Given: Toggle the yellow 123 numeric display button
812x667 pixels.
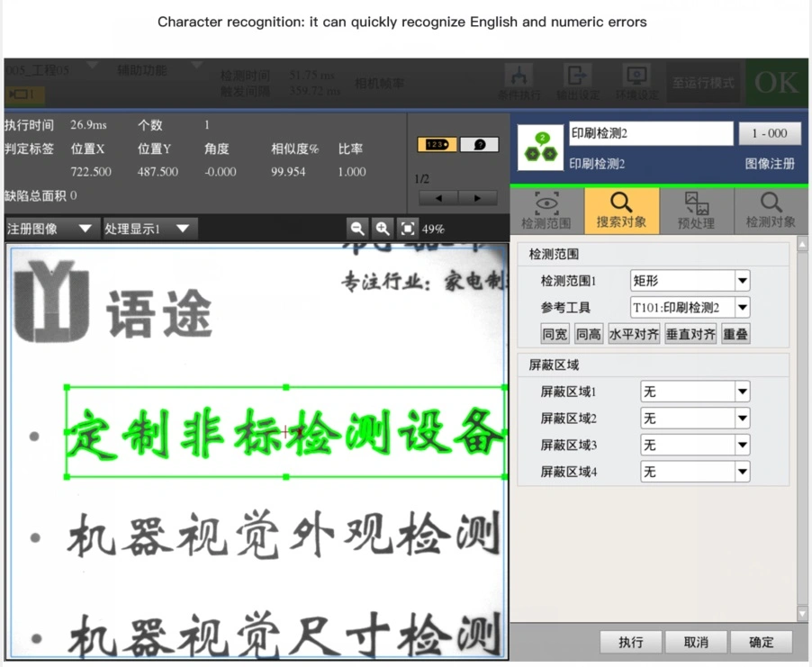Looking at the screenshot, I should 438,144.
